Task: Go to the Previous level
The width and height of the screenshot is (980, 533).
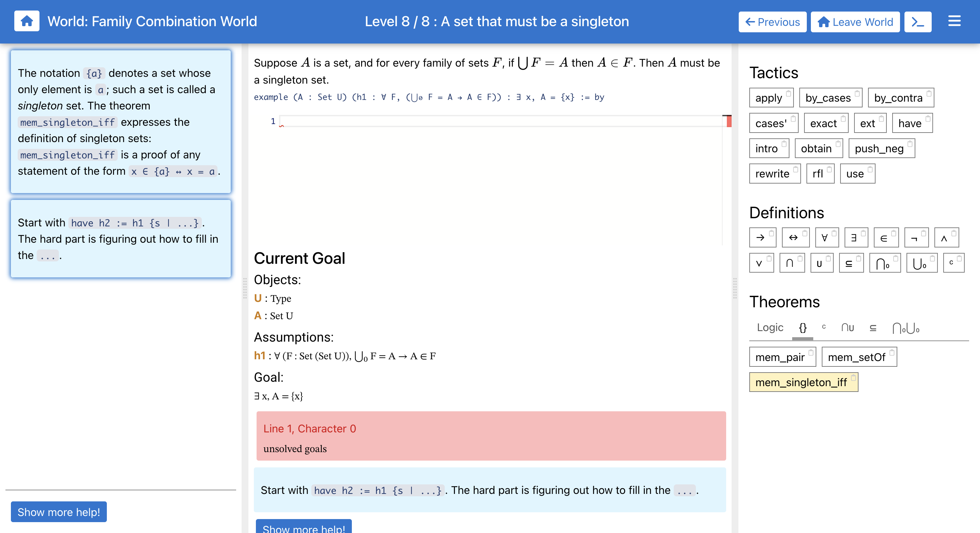Action: pos(772,22)
